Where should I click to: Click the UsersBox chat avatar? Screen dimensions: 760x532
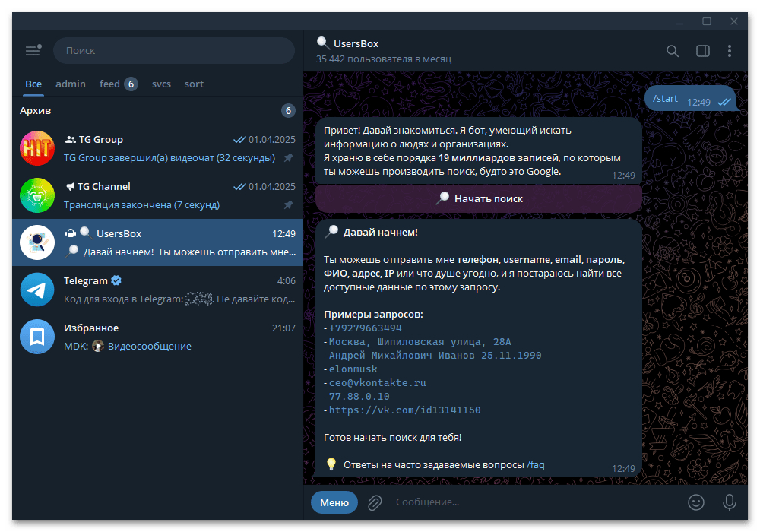coord(37,242)
